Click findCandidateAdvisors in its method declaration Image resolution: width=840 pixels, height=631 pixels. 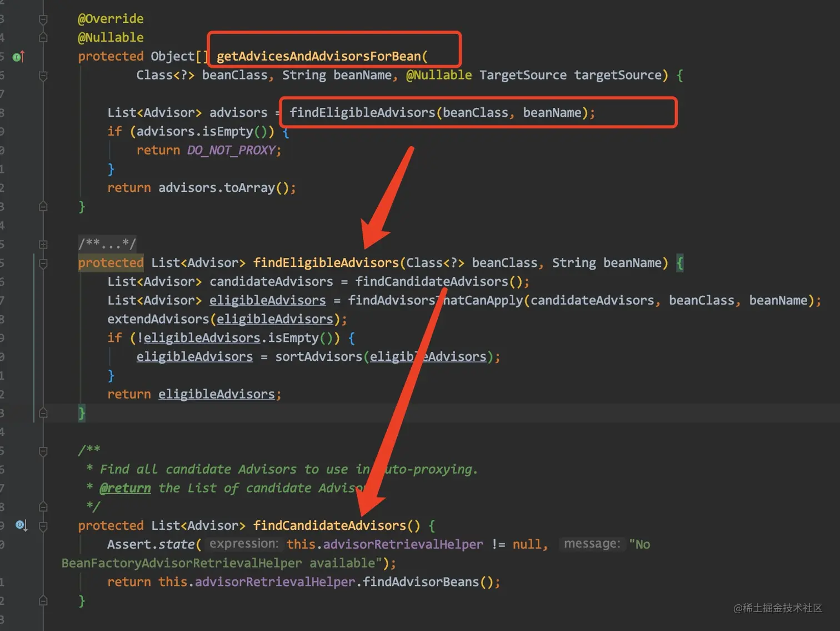(330, 526)
